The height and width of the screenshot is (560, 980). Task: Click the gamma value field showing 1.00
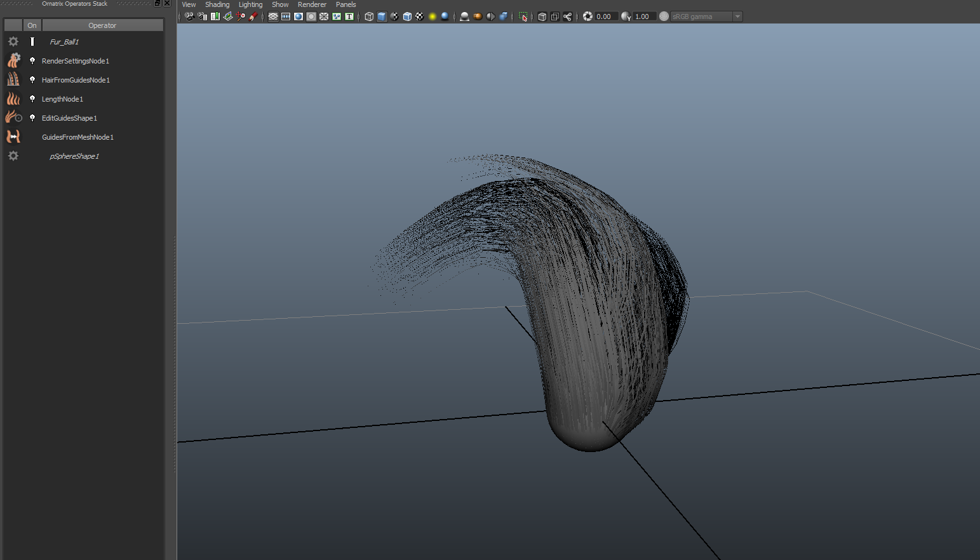click(643, 17)
